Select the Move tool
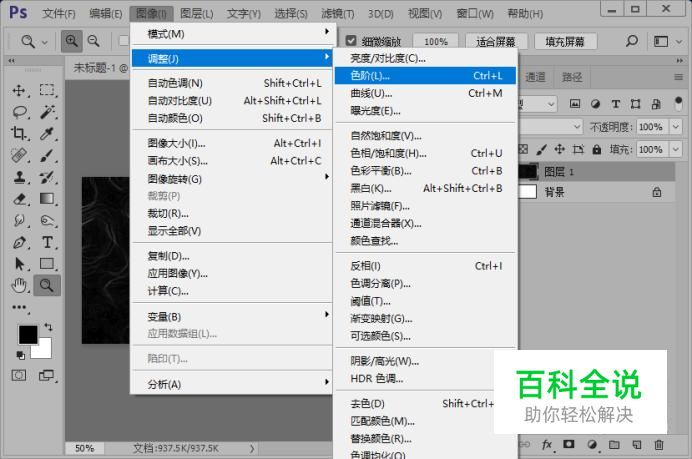692x459 pixels. pyautogui.click(x=19, y=90)
